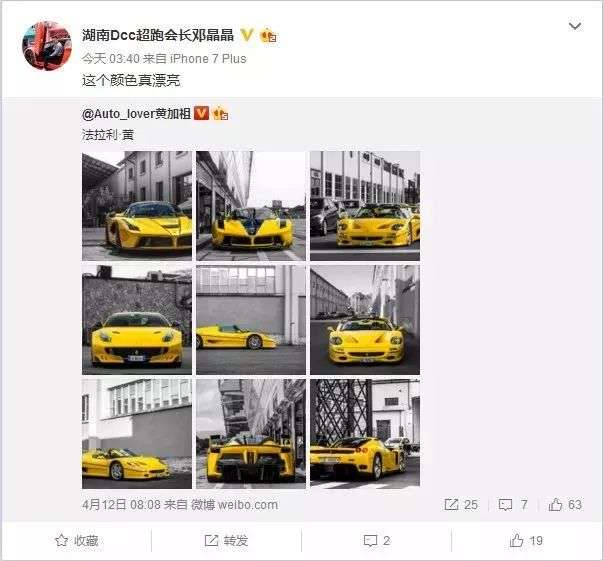Viewport: 604px width, 561px height.
Task: Click the 转发 repost button
Action: click(226, 541)
